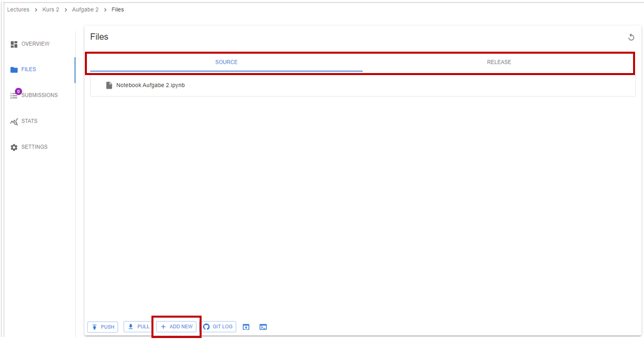This screenshot has width=644, height=339.
Task: Switch to the Source tab
Action: click(x=226, y=63)
